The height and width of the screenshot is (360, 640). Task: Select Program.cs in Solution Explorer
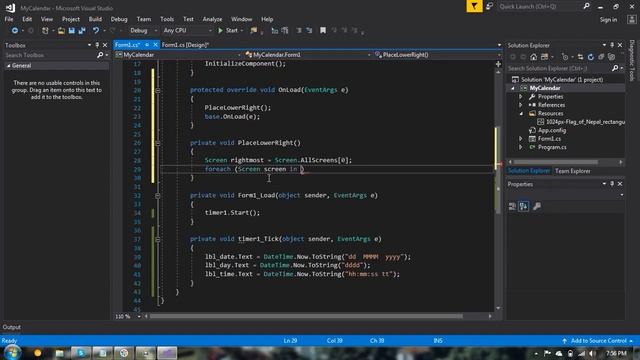tap(552, 147)
